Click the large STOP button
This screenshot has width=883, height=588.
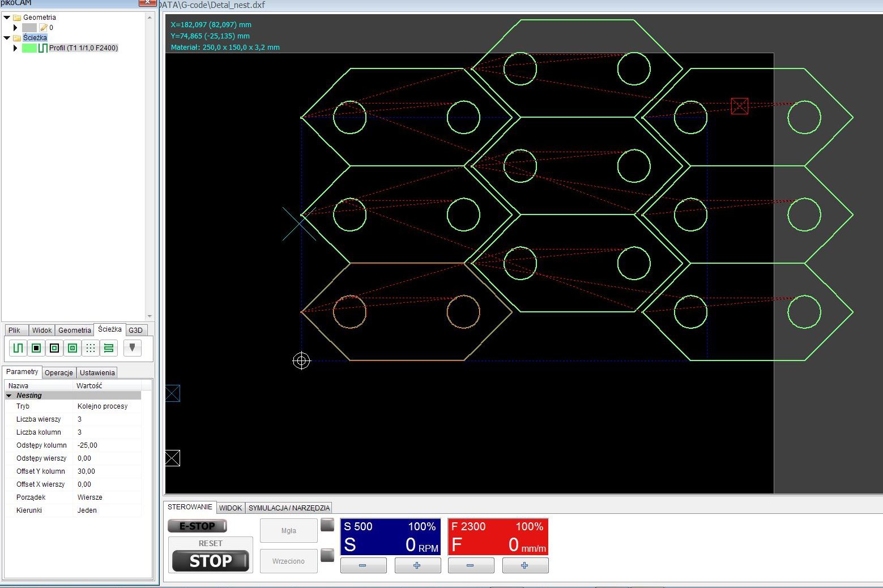point(211,561)
